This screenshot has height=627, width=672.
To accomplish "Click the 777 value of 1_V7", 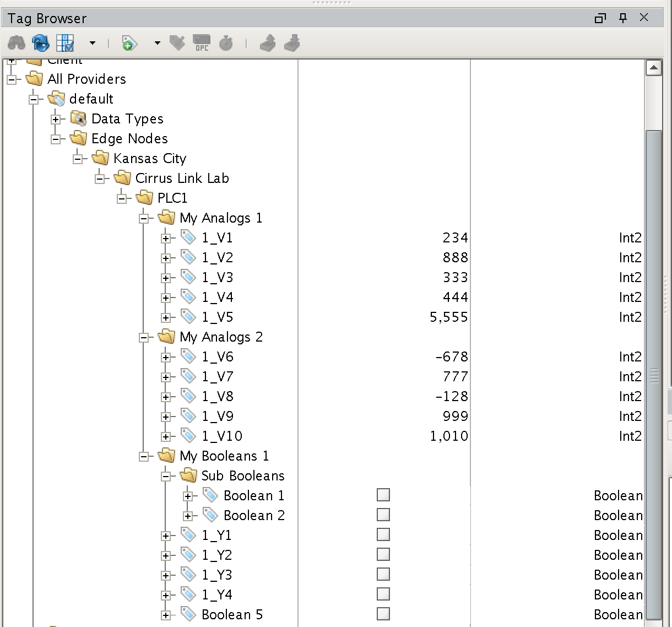I will [456, 376].
